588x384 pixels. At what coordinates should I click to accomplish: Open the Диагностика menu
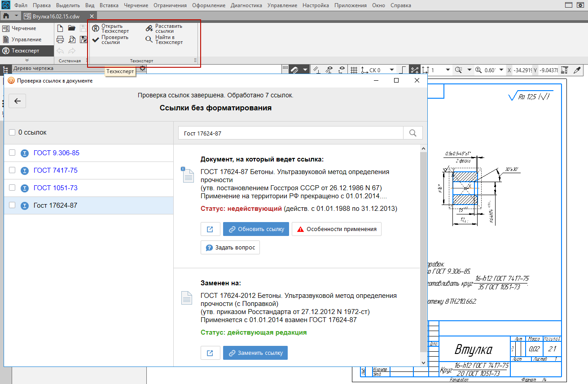[x=246, y=5]
